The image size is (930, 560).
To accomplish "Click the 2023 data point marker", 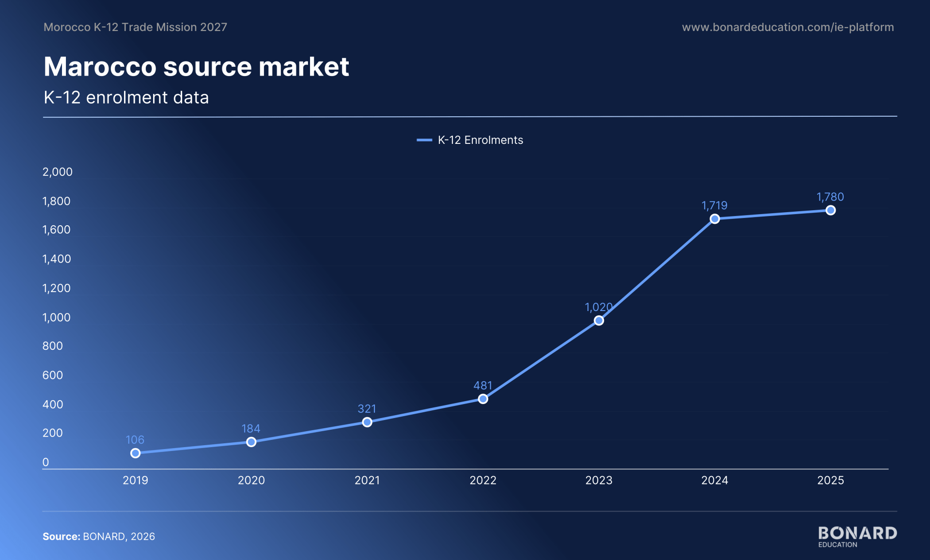I will pyautogui.click(x=599, y=320).
